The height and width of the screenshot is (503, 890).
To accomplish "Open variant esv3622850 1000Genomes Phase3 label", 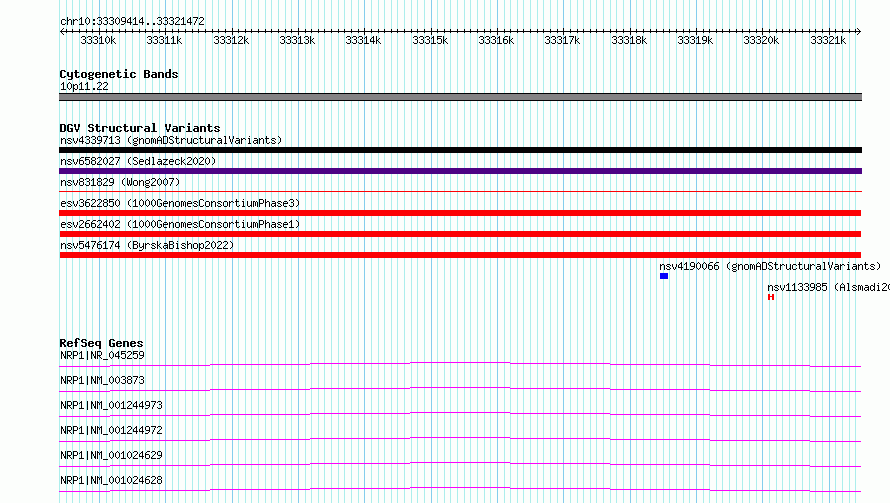I will tap(180, 203).
